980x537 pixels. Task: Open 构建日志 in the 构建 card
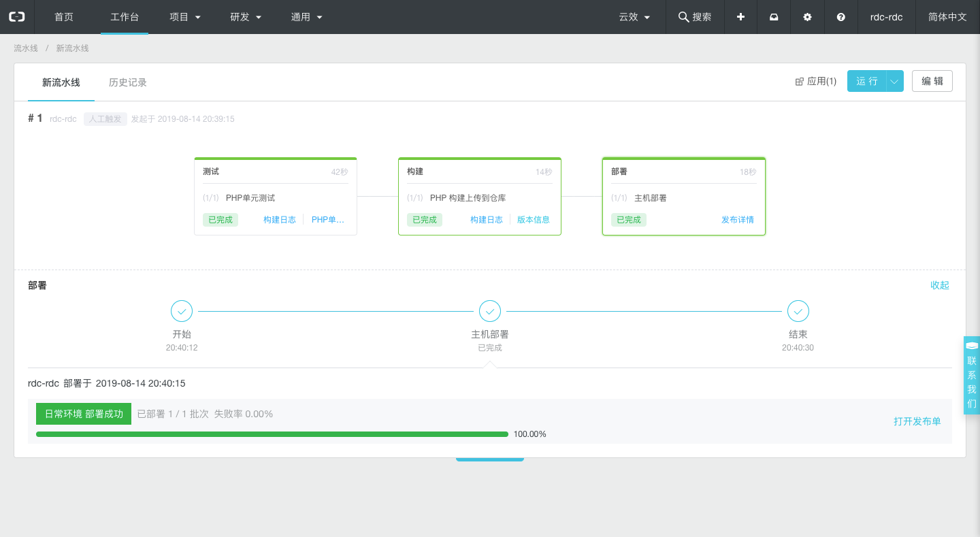coord(487,220)
